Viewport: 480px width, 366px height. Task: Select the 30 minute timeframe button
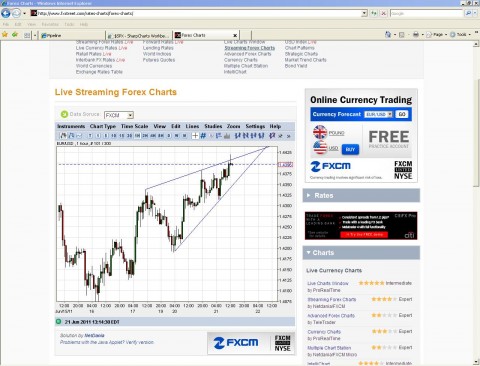click(129, 136)
